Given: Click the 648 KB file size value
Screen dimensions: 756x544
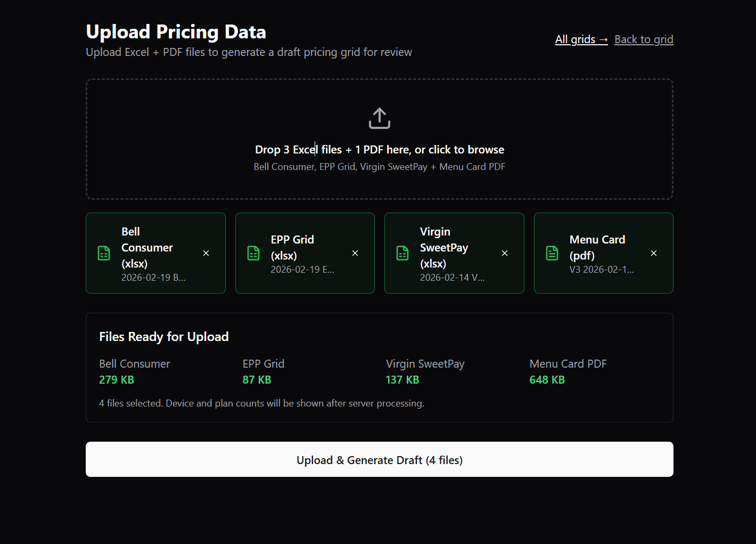Looking at the screenshot, I should (547, 380).
